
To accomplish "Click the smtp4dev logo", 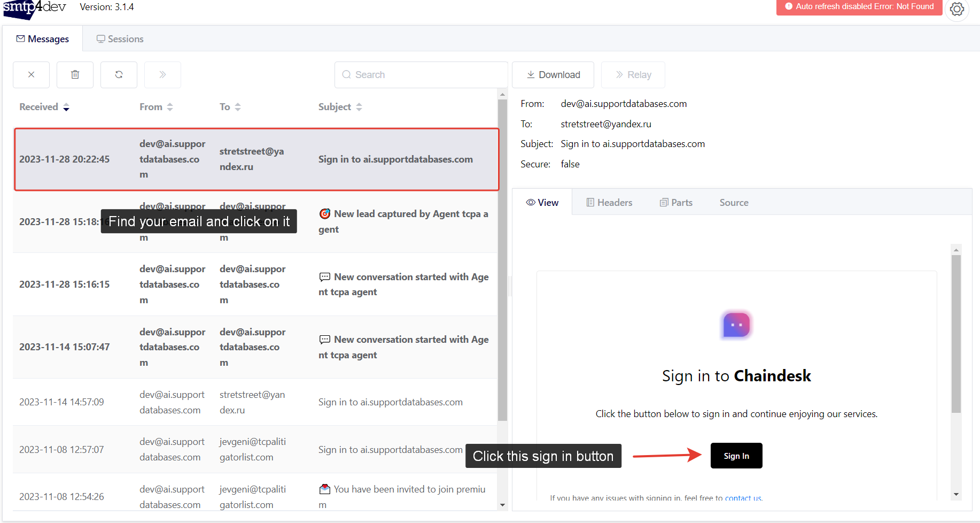I will pyautogui.click(x=34, y=9).
